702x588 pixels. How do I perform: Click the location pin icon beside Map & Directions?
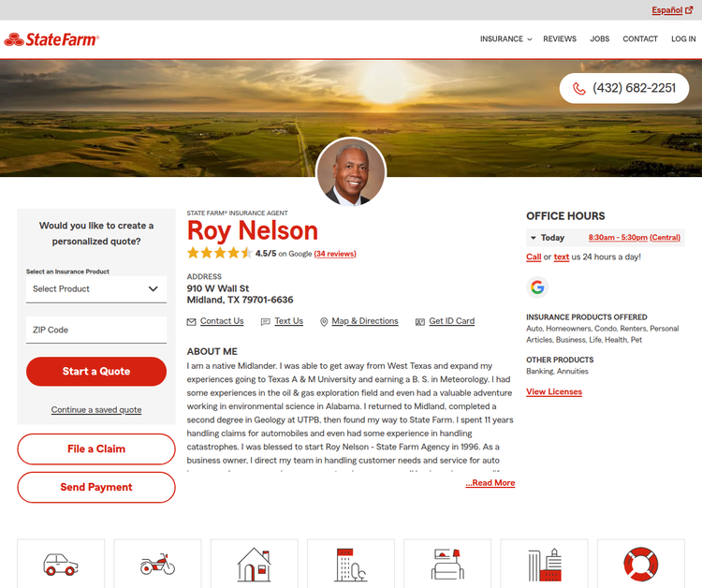tap(324, 322)
